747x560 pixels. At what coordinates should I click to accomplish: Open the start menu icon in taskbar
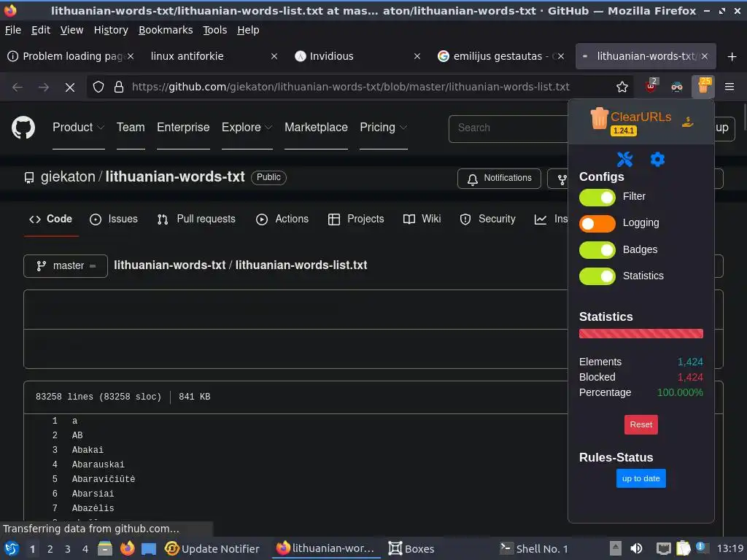pyautogui.click(x=12, y=548)
